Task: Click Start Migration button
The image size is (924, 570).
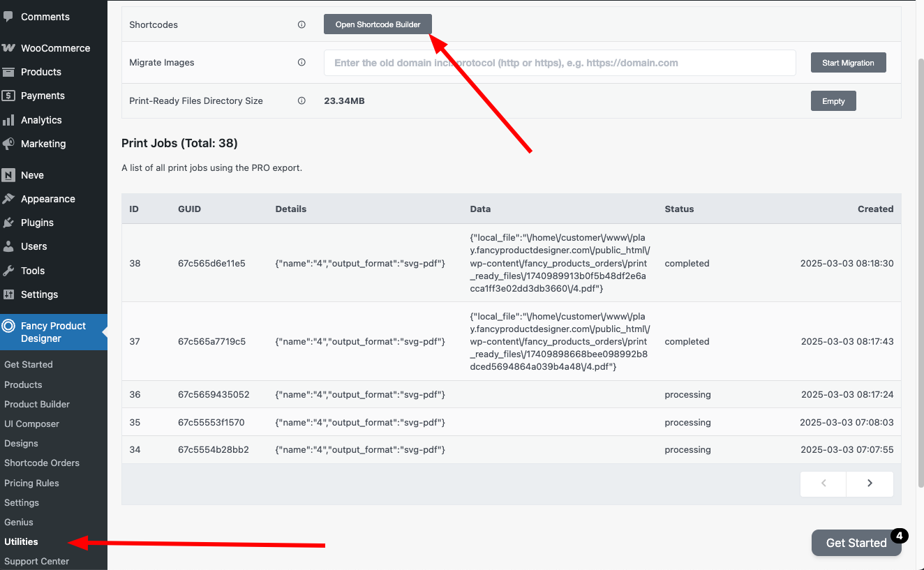Action: (848, 63)
